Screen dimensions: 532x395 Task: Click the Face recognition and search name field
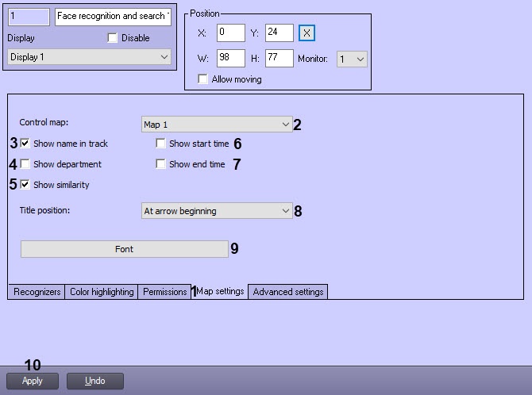point(113,17)
